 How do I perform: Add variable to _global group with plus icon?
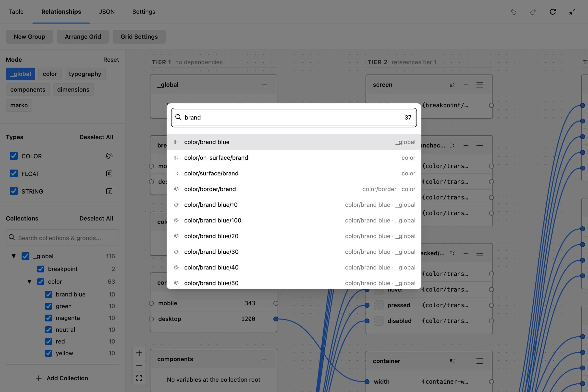point(264,85)
